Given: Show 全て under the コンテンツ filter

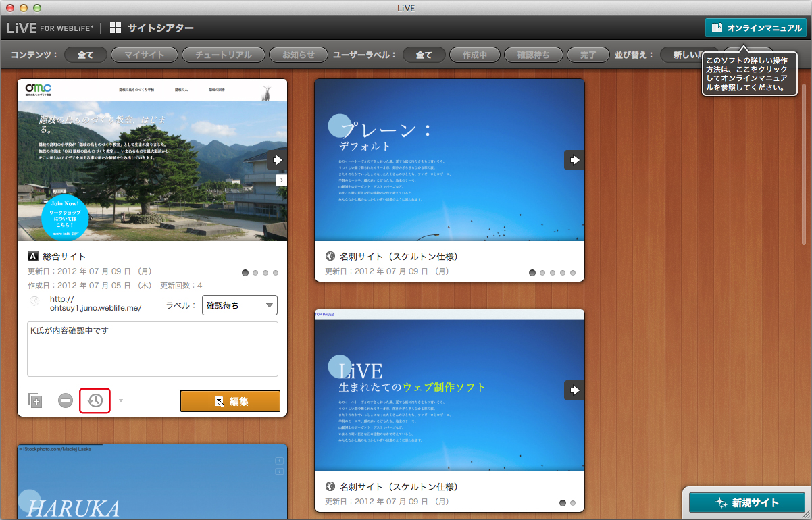Looking at the screenshot, I should (x=86, y=55).
